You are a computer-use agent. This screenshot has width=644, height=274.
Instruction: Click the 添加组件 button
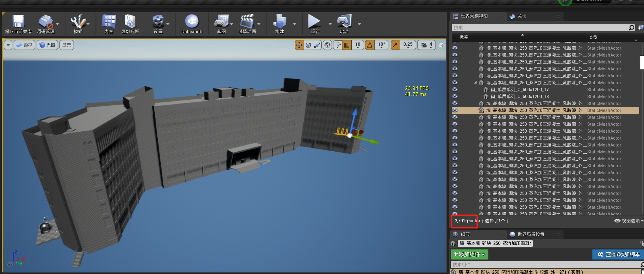tap(469, 254)
